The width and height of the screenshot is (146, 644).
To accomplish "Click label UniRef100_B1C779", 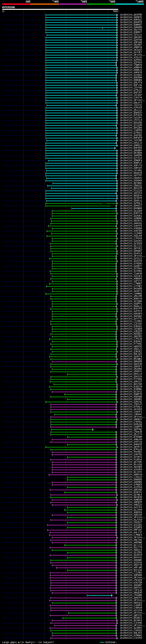I will pyautogui.click(x=131, y=548).
